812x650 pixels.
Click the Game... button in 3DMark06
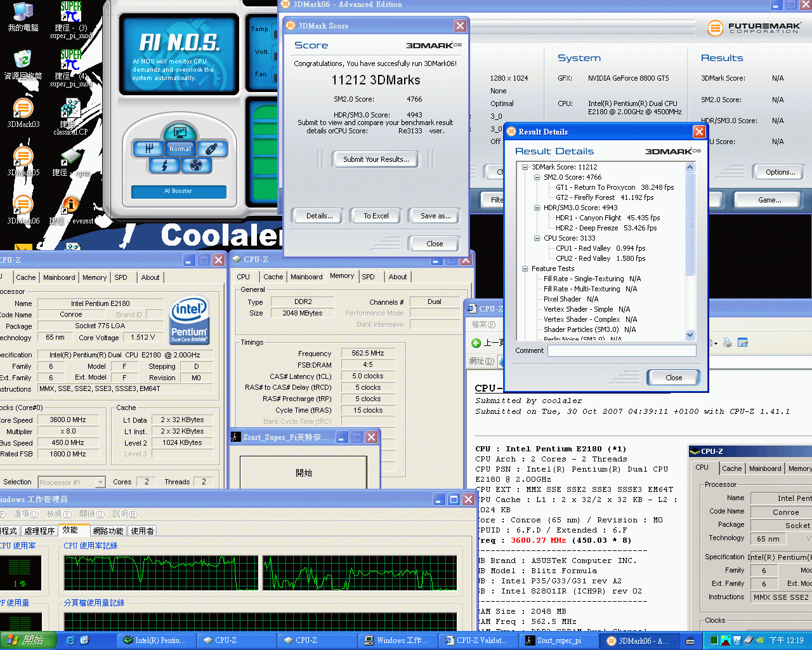click(x=769, y=200)
